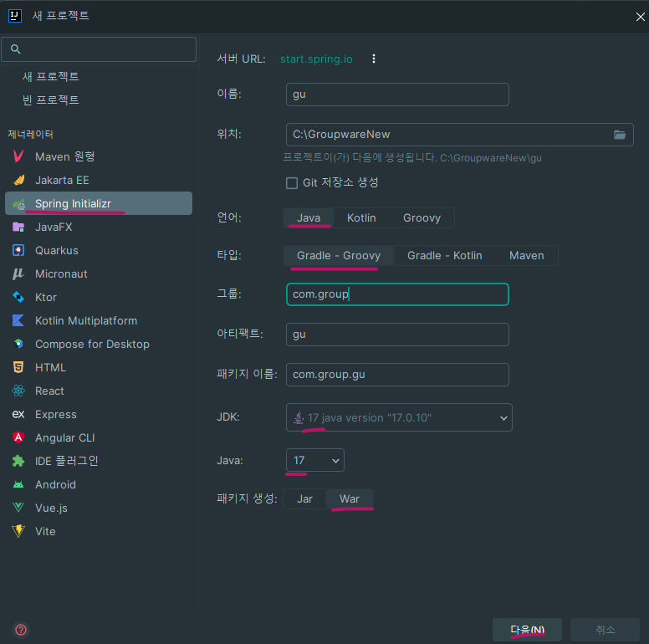Select Quarkus generator label
Screen dimensions: 649x644
pos(57,250)
